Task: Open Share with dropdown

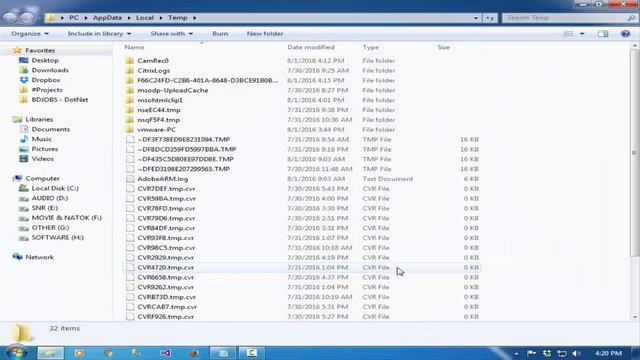Action: (x=171, y=34)
